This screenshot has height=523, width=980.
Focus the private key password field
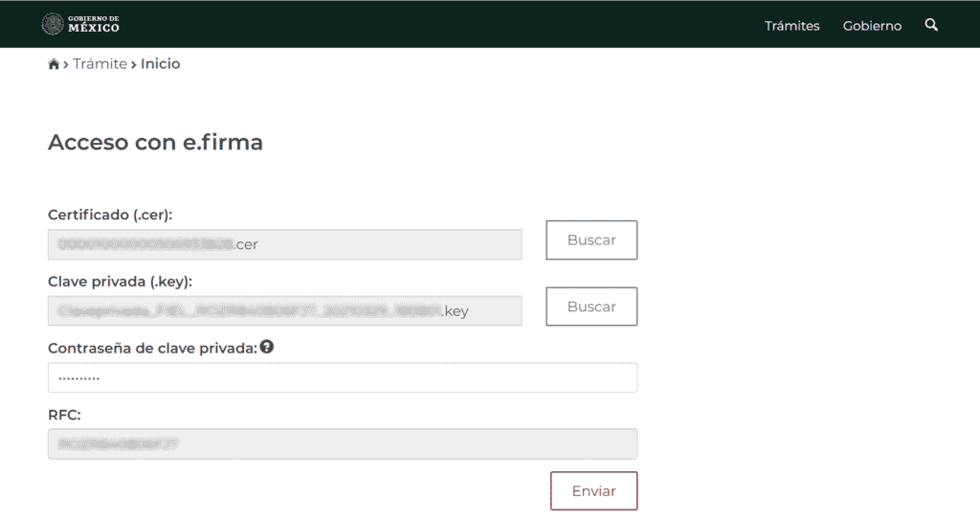click(342, 377)
